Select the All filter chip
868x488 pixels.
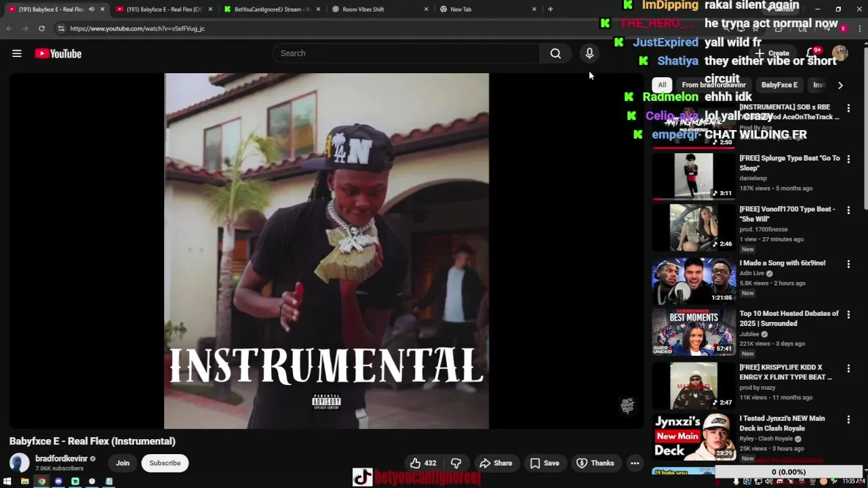pyautogui.click(x=662, y=85)
